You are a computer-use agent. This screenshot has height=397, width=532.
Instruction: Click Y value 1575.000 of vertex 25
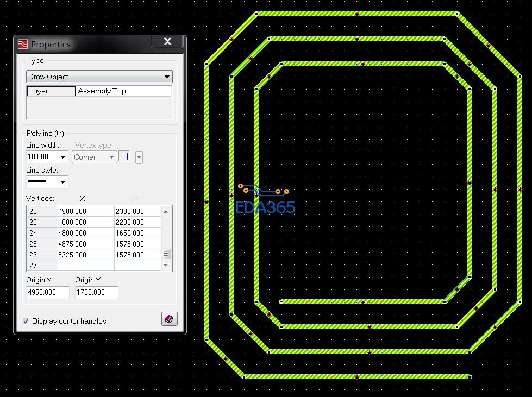(x=137, y=244)
